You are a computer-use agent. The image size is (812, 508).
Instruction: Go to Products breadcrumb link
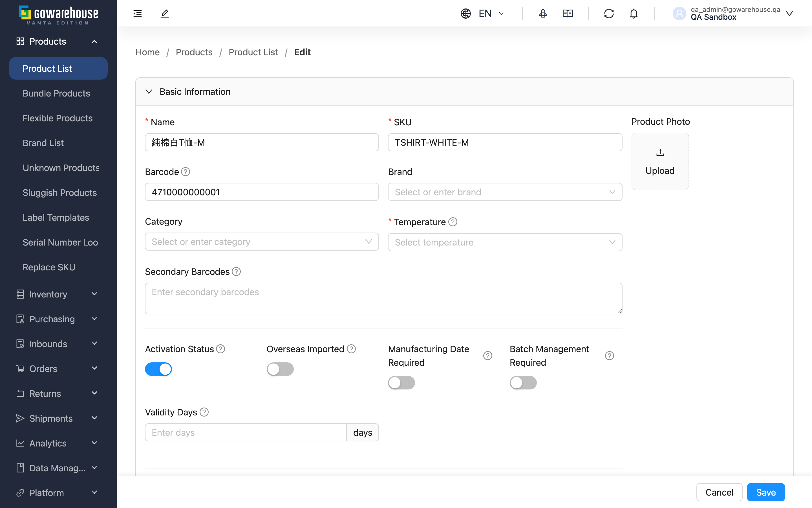(x=194, y=52)
